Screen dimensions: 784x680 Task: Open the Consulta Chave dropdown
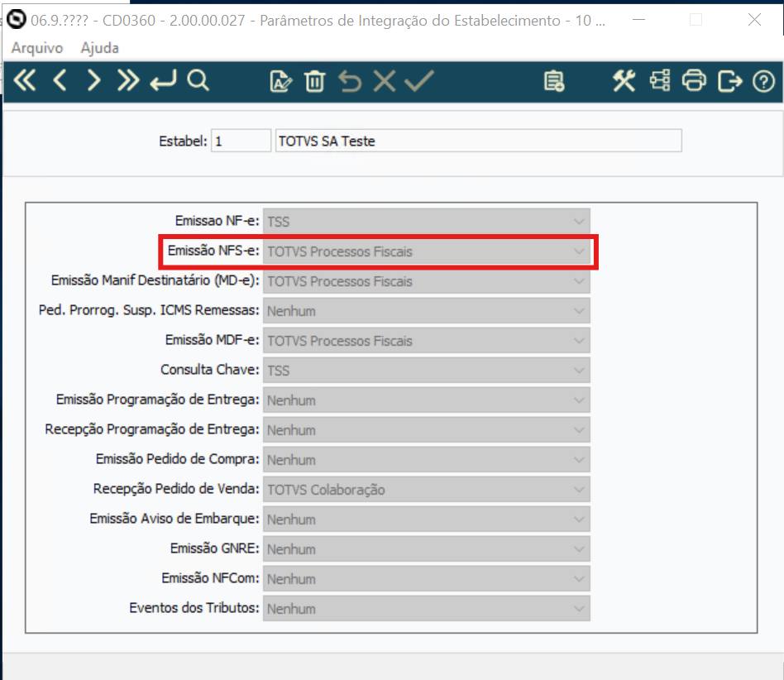[x=427, y=371]
